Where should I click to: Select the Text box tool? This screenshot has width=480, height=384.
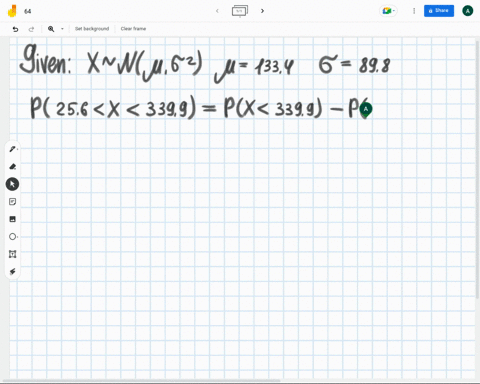[13, 254]
